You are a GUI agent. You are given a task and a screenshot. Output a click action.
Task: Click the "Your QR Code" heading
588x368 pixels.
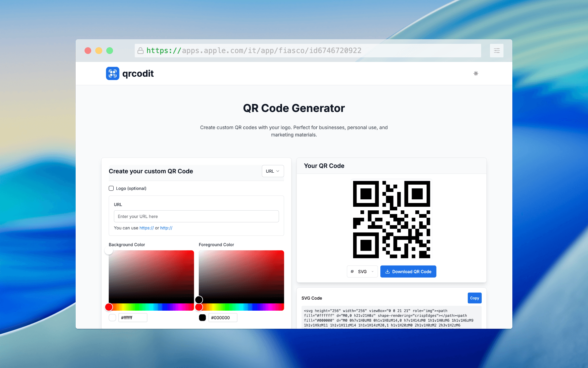324,166
